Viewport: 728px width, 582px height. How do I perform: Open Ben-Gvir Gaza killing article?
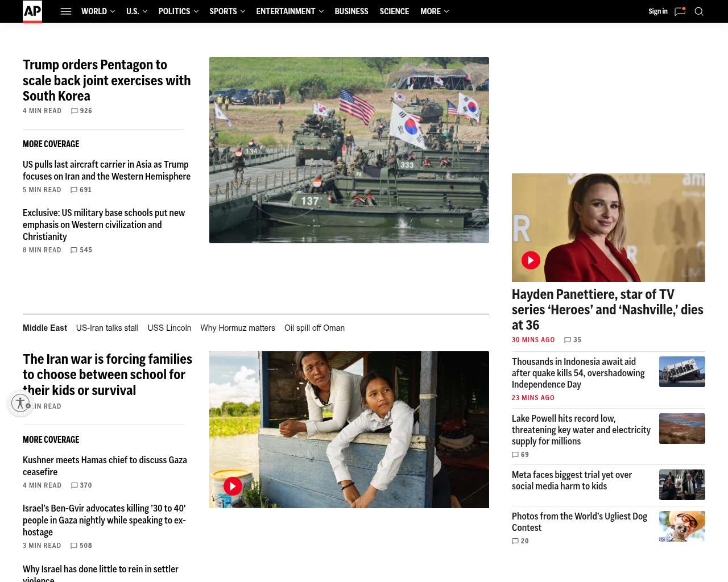[x=105, y=520]
